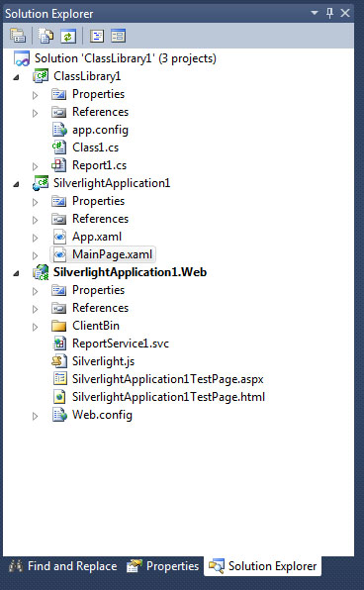Expand the ClientBin folder node
364x590 pixels.
36,327
